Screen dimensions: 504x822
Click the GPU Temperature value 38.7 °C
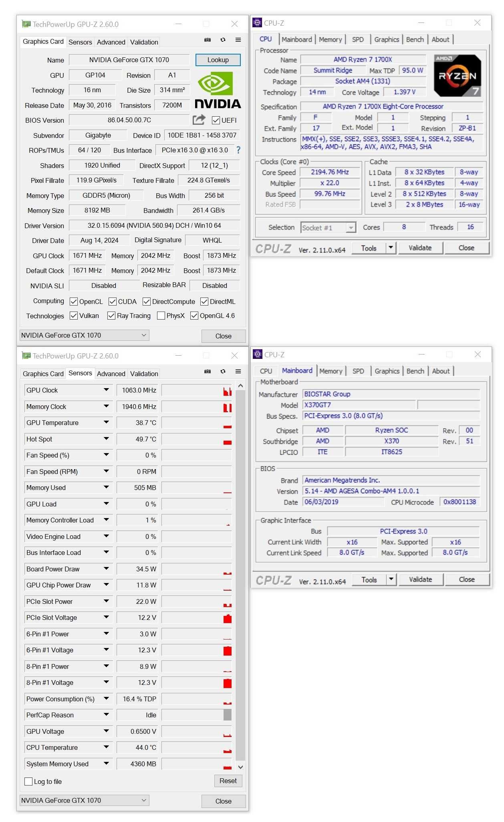coord(138,422)
